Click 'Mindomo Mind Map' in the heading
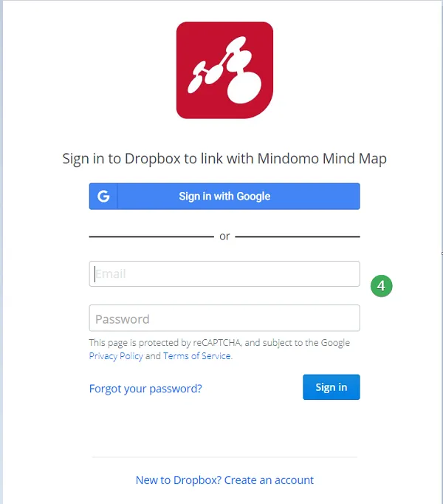Viewport: 443px width, 504px height. point(322,159)
